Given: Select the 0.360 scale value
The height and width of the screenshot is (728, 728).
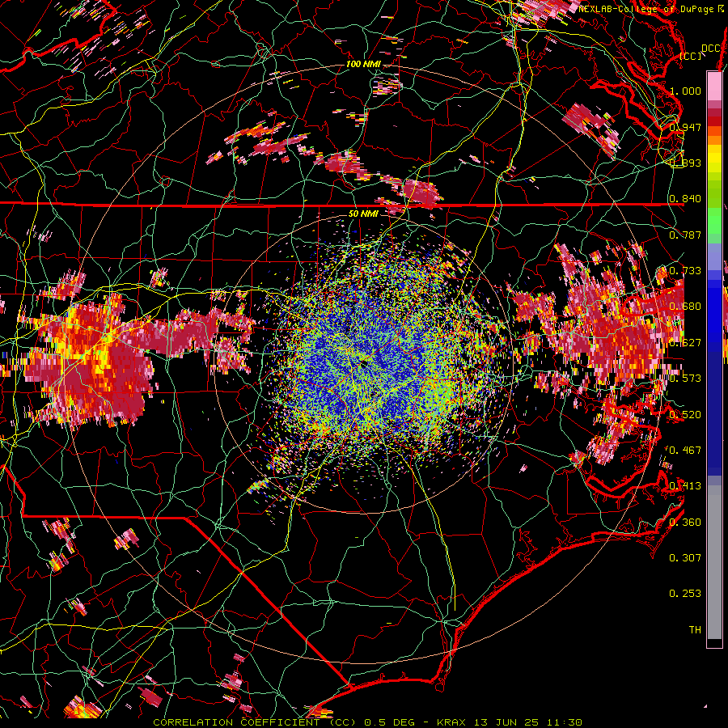Looking at the screenshot, I should pyautogui.click(x=685, y=522).
